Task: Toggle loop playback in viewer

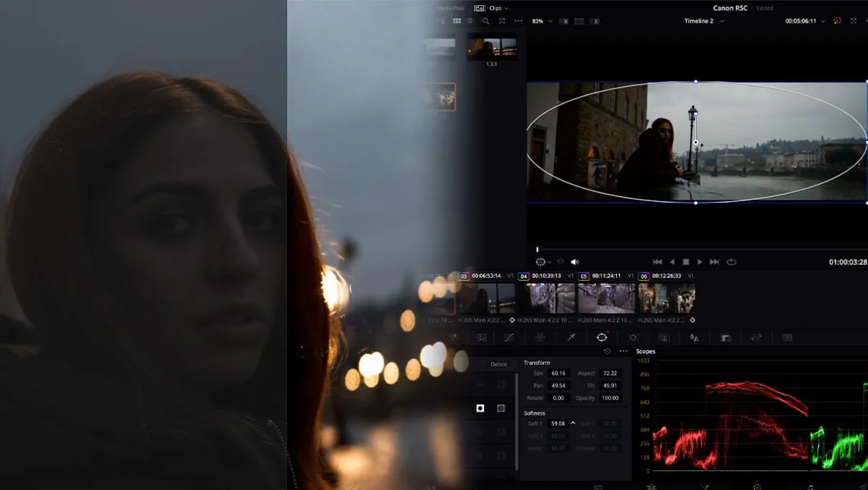Action: 731,262
